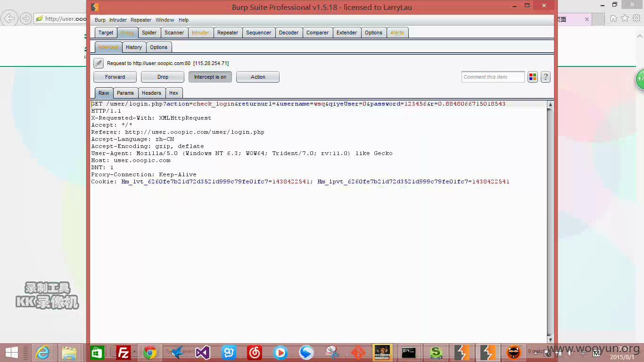Open the Intruder menu

click(118, 20)
